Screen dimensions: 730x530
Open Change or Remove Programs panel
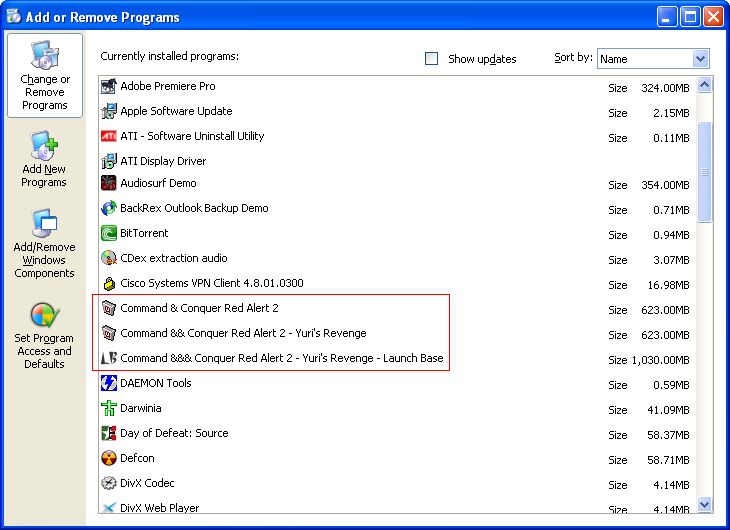(x=45, y=75)
